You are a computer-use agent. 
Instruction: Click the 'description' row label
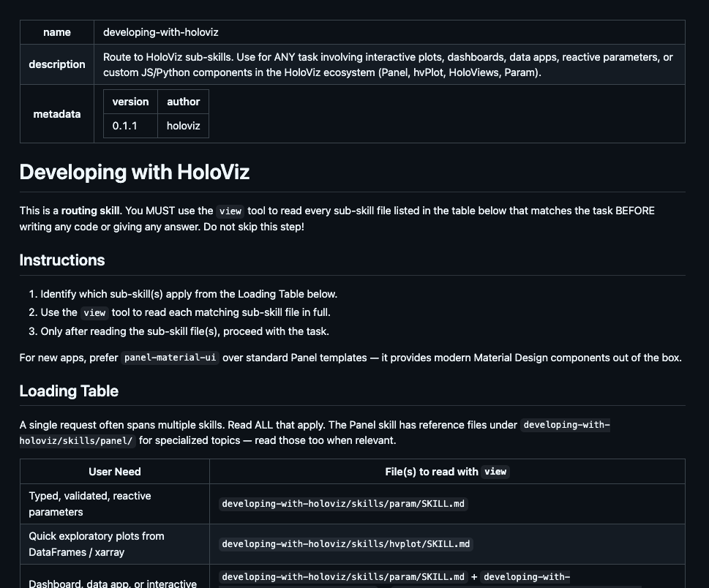(x=57, y=64)
